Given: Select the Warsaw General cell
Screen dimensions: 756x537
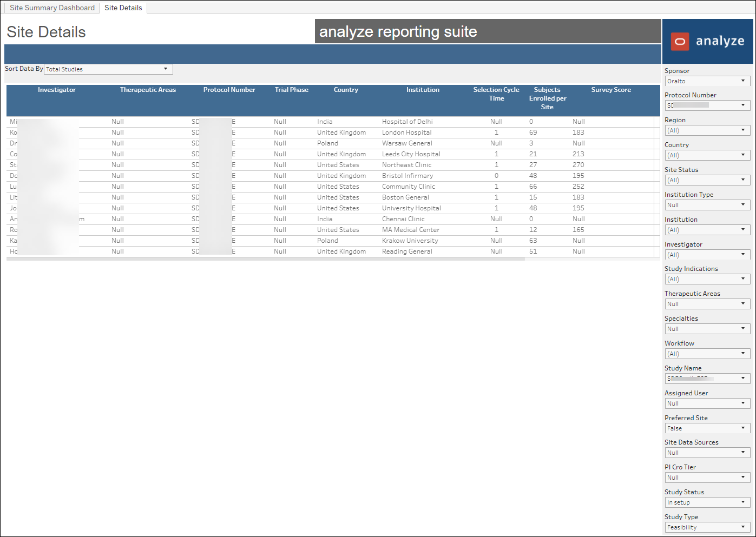Looking at the screenshot, I should click(x=407, y=143).
